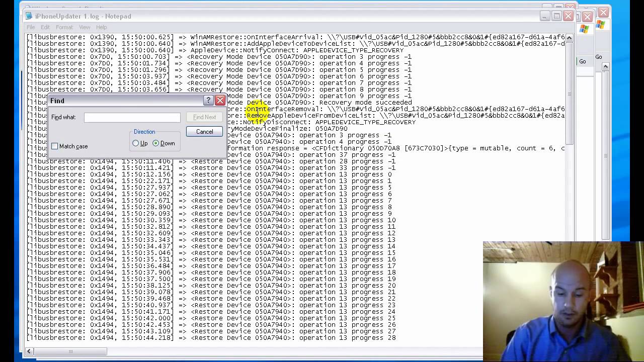This screenshot has width=644, height=362.
Task: Click the 'operation 3 progress -1' Recovery Mode line
Action: pos(219,57)
